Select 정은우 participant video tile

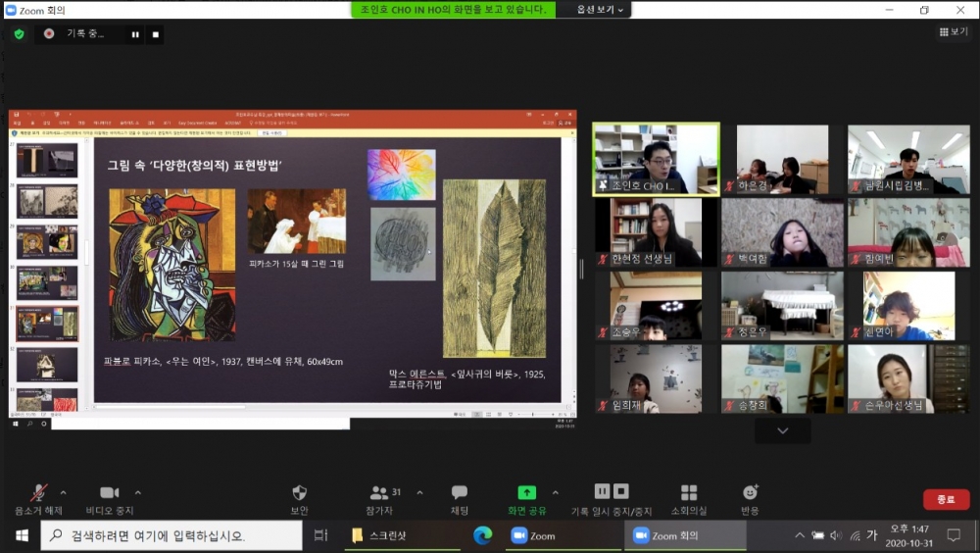point(782,306)
